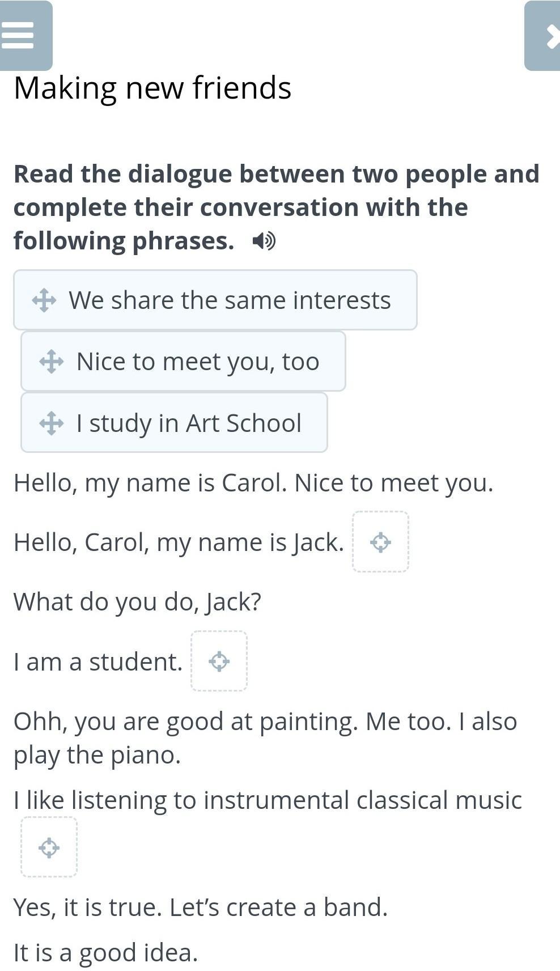The image size is (560, 971).
Task: Click move handle on "We share the same interests"
Action: 44,300
